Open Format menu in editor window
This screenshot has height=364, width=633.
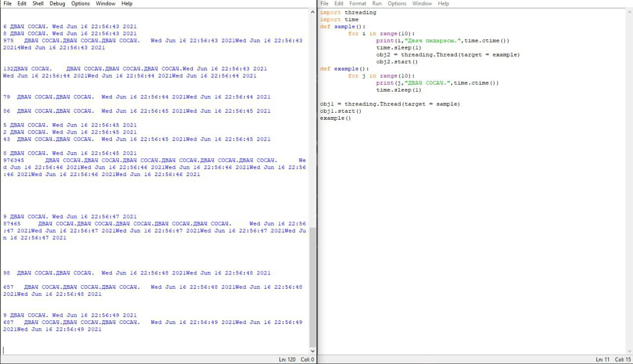pos(358,3)
